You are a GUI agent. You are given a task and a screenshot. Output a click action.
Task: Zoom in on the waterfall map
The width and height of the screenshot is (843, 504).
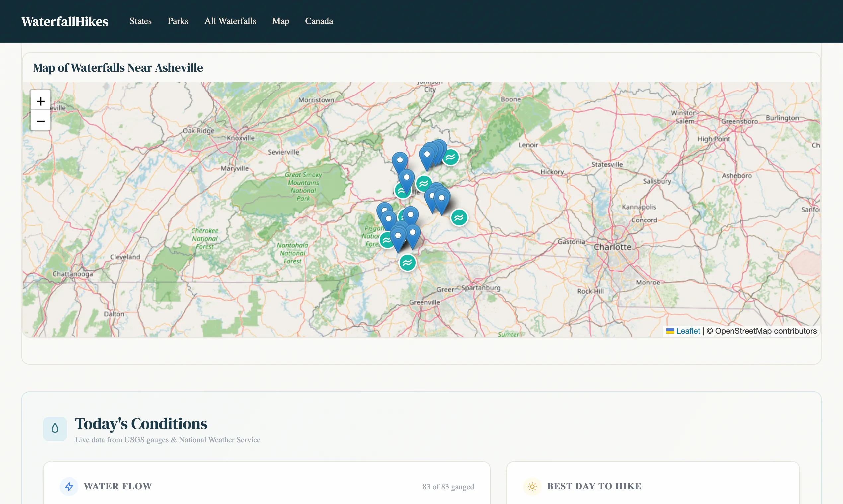(40, 101)
